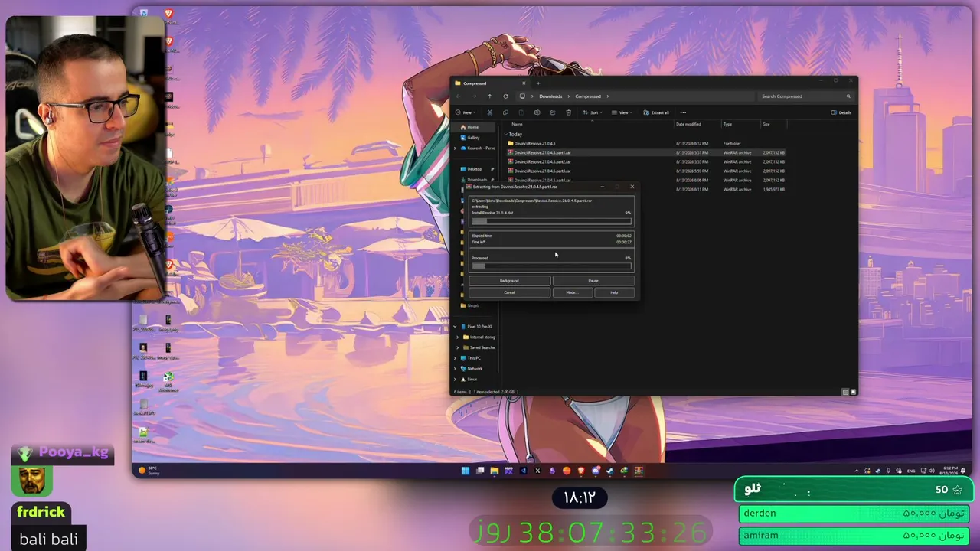Cancel the extraction

[509, 292]
